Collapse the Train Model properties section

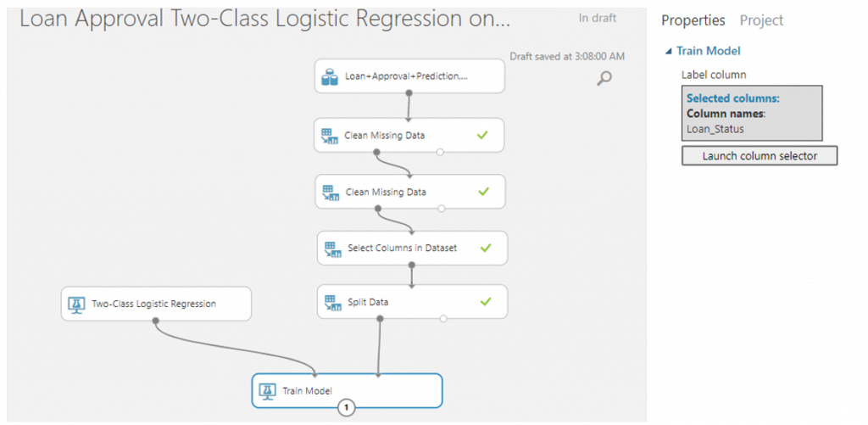669,51
